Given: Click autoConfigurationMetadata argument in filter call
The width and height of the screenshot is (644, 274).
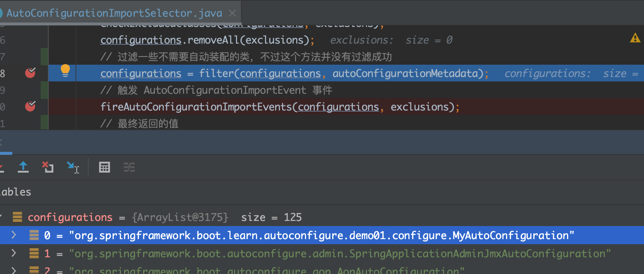Looking at the screenshot, I should tap(405, 73).
